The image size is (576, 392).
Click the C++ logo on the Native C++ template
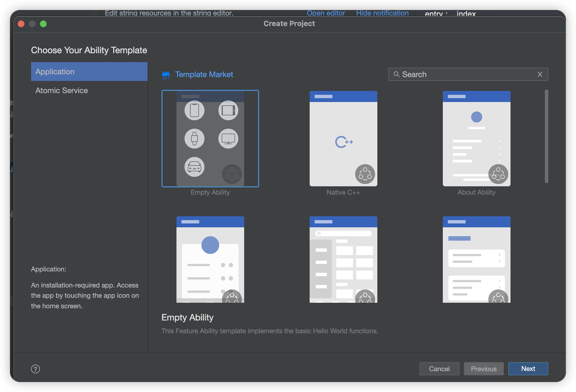[x=343, y=142]
